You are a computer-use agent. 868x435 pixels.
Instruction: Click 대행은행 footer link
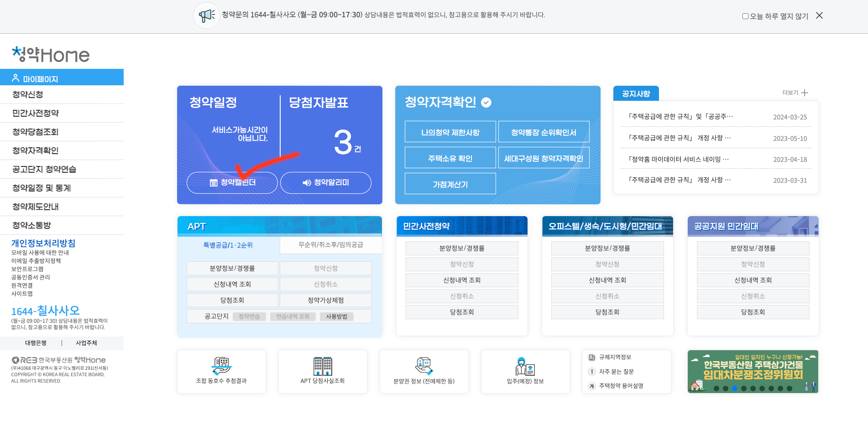tap(36, 343)
